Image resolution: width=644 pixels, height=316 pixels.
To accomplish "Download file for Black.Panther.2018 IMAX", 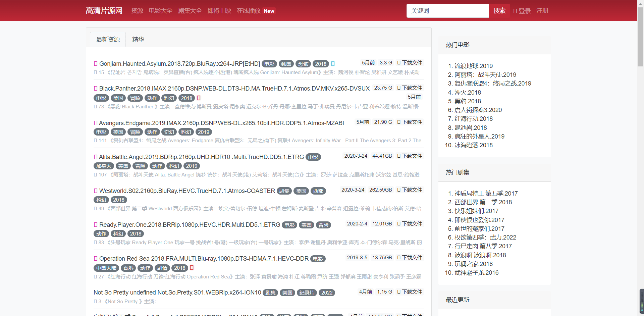I will click(x=410, y=88).
